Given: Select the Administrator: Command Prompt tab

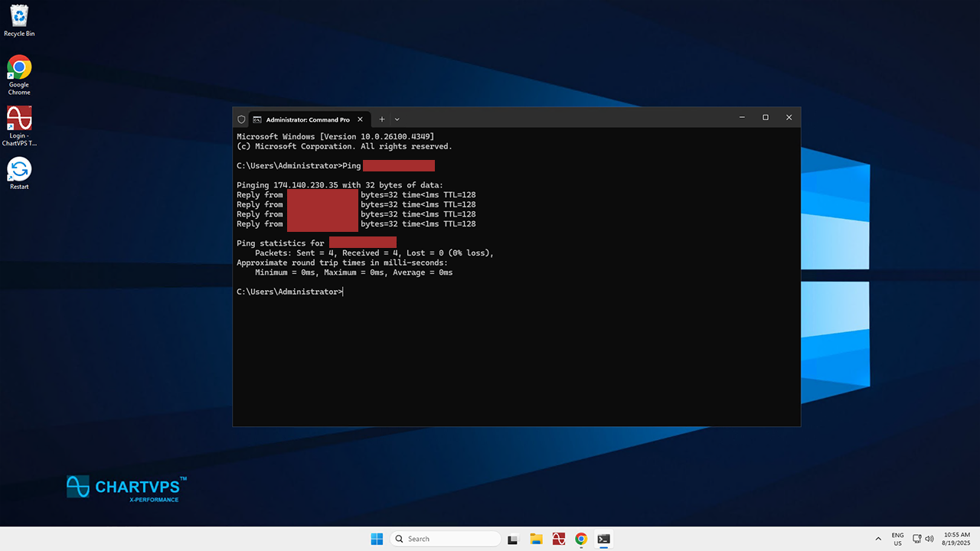Looking at the screenshot, I should (x=306, y=119).
